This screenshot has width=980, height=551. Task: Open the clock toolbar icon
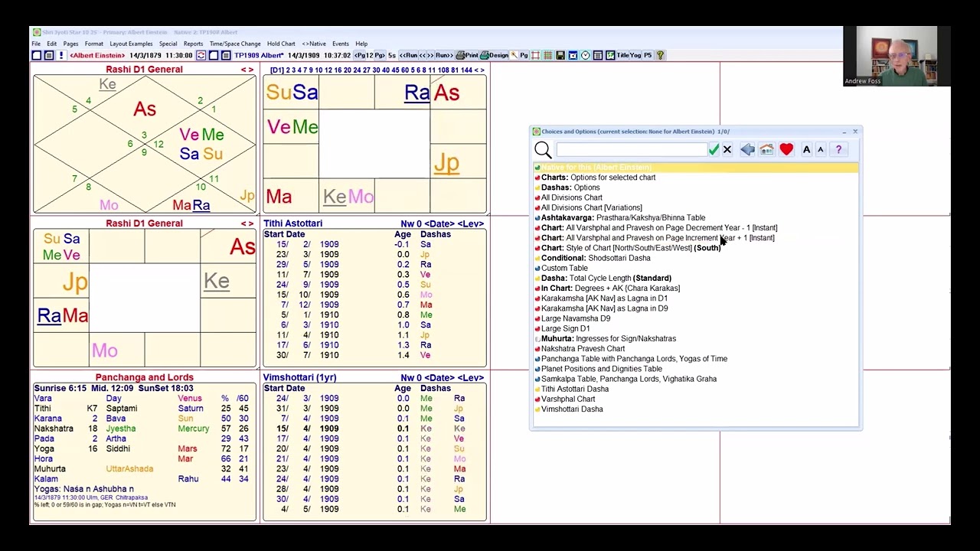[585, 55]
